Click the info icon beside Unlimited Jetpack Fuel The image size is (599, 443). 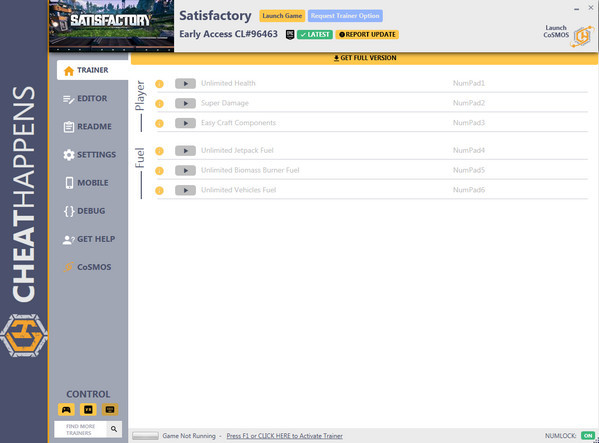point(159,151)
